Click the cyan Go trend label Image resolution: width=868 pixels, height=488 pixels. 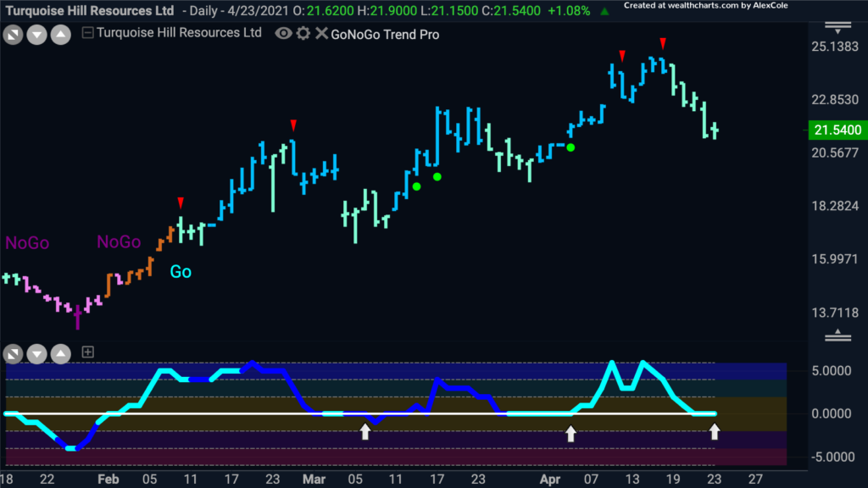coord(181,272)
